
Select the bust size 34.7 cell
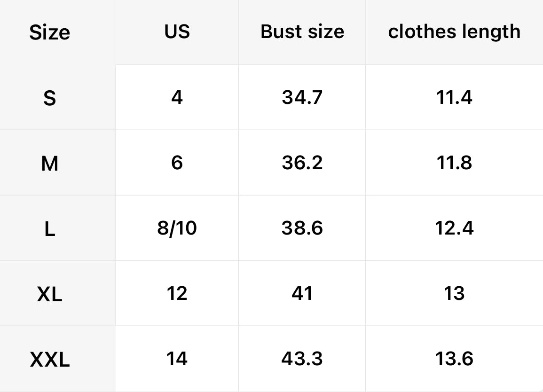coord(302,97)
